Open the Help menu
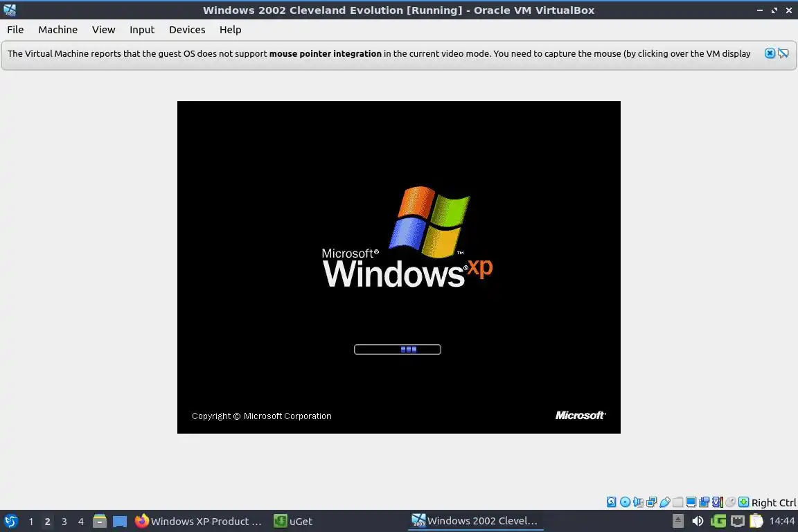This screenshot has width=798, height=532. [230, 30]
